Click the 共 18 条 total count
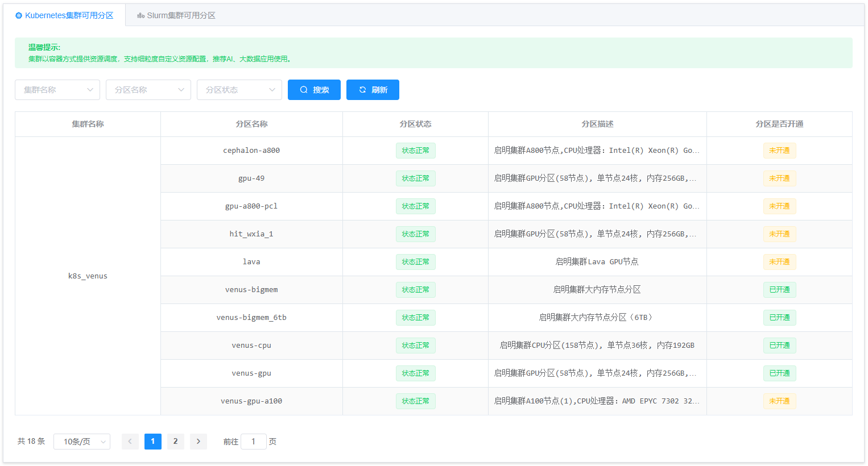 point(31,442)
